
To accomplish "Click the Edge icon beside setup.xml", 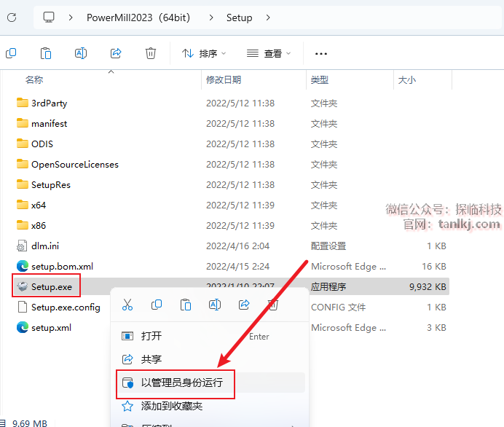I will click(22, 327).
